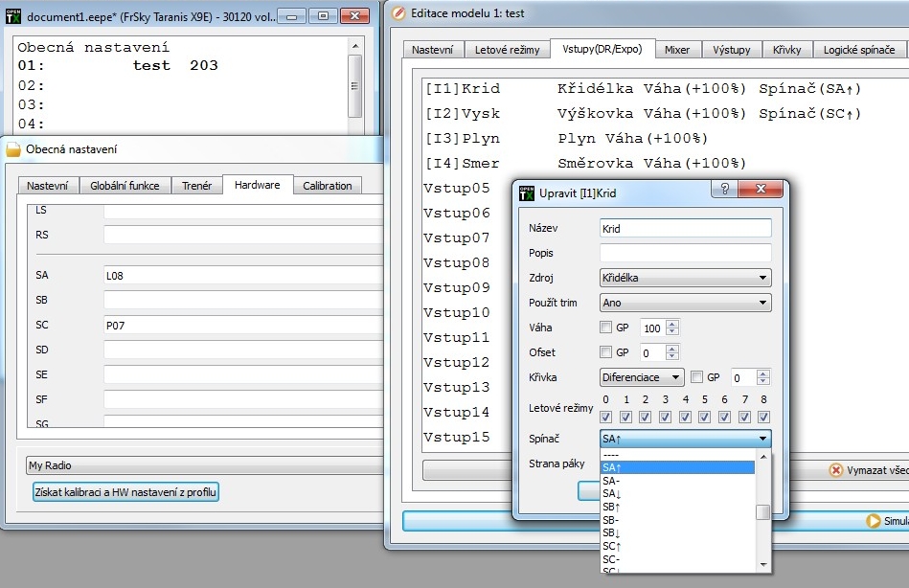Click the red X icon on Vymazat button

point(835,470)
